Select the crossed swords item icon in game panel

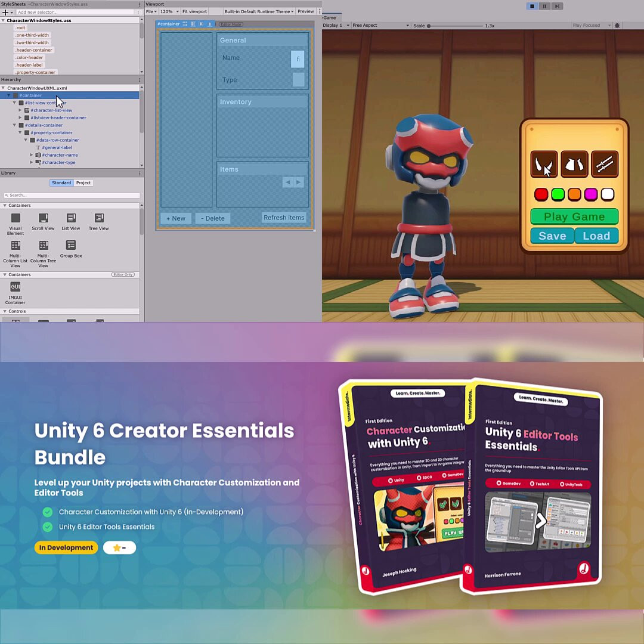pyautogui.click(x=605, y=165)
